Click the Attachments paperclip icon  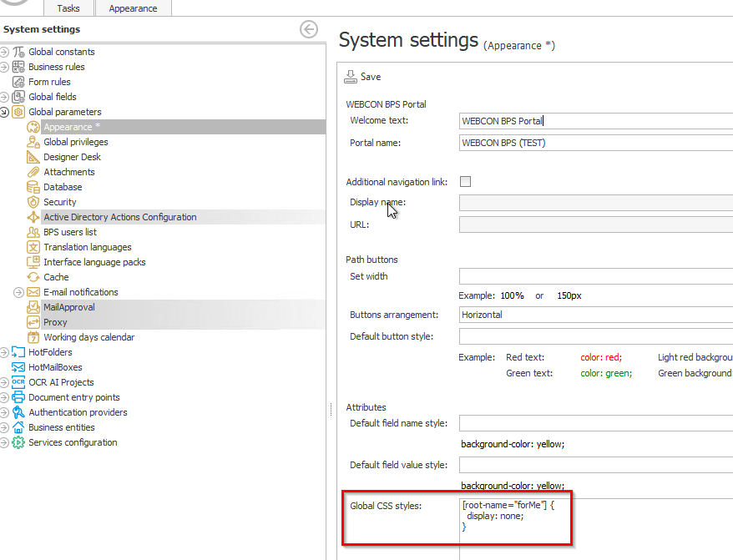pyautogui.click(x=33, y=172)
